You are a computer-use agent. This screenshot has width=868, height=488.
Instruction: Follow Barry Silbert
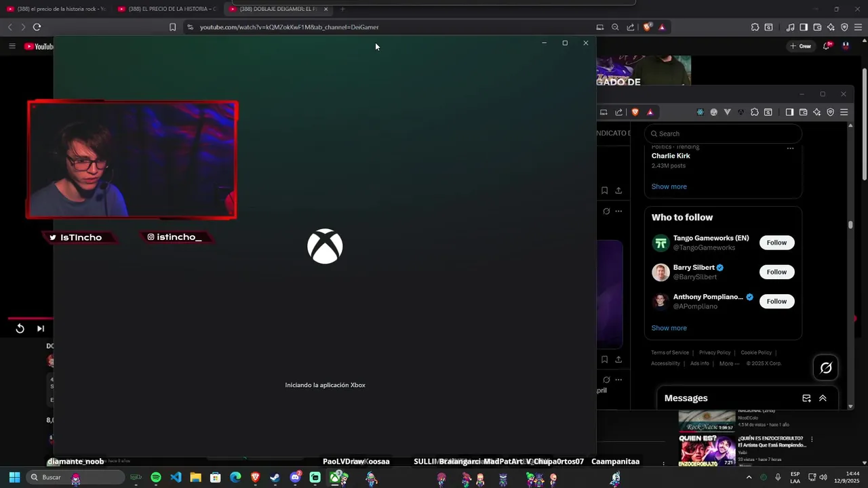tap(776, 272)
